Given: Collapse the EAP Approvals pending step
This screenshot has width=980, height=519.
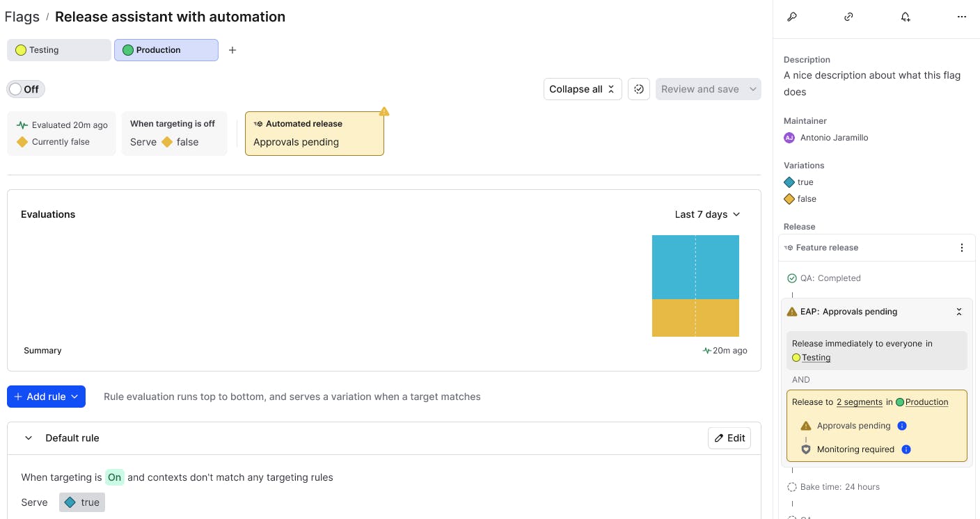Looking at the screenshot, I should pyautogui.click(x=959, y=312).
